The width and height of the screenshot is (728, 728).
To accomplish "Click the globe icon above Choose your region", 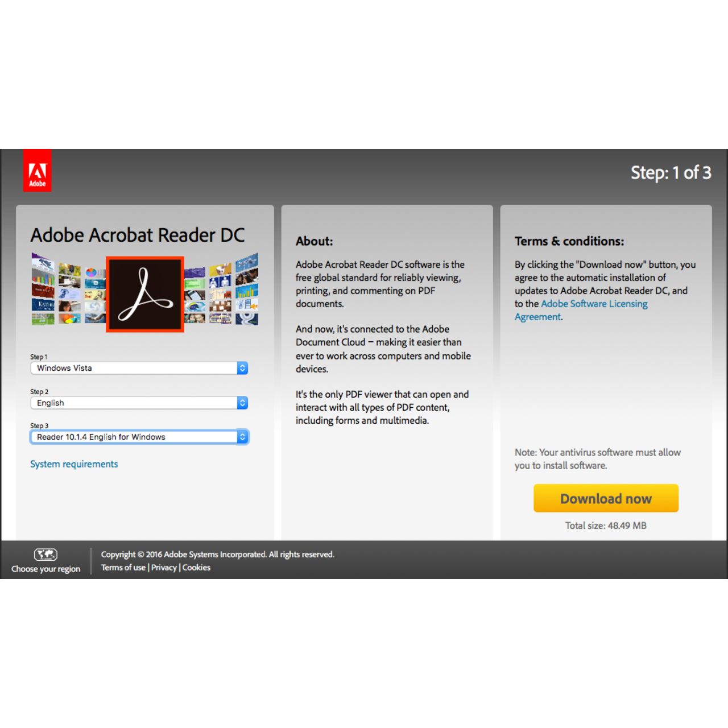I will coord(45,555).
